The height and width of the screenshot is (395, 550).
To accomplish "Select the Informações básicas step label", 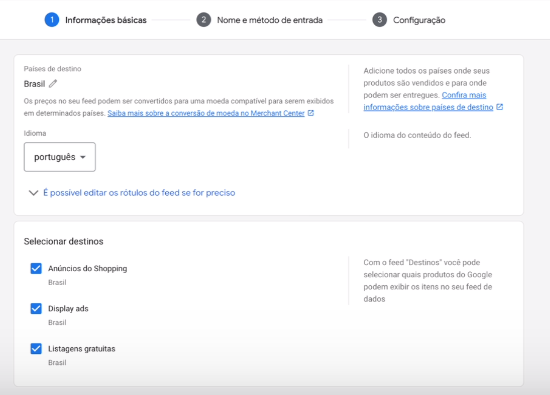I will (106, 20).
